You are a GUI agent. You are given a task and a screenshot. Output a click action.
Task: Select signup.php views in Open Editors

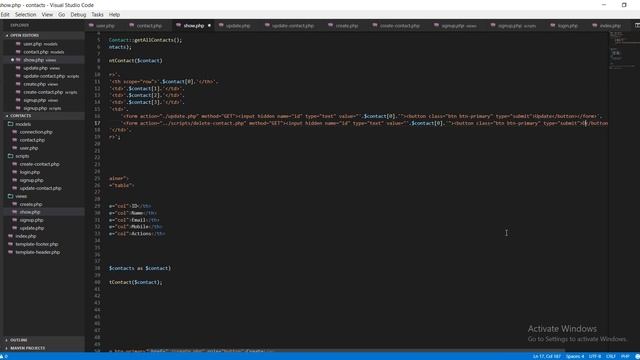pyautogui.click(x=40, y=100)
